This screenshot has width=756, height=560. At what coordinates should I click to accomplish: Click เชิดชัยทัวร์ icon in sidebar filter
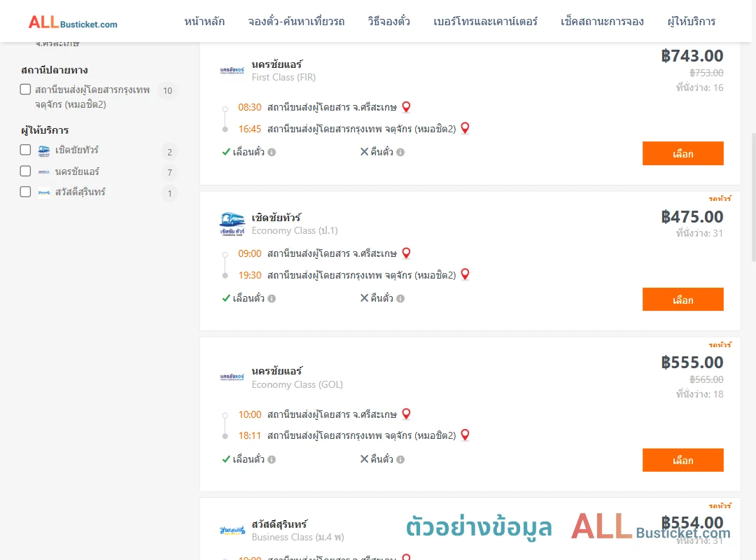44,151
